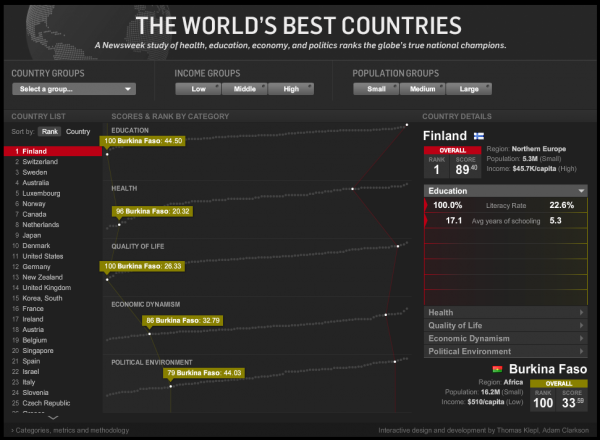Click the Quality of Life label Burkina Faso: 26.33
Image resolution: width=600 pixels, height=440 pixels.
142,266
